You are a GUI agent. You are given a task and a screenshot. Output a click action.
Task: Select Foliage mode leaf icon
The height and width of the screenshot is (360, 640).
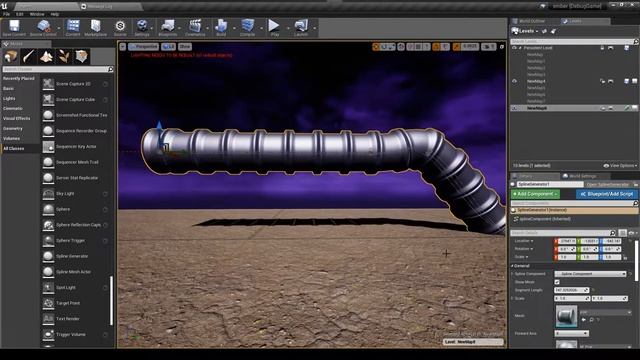(64, 56)
